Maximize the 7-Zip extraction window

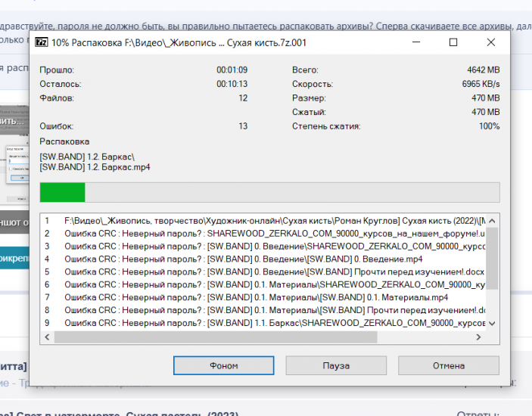(453, 42)
